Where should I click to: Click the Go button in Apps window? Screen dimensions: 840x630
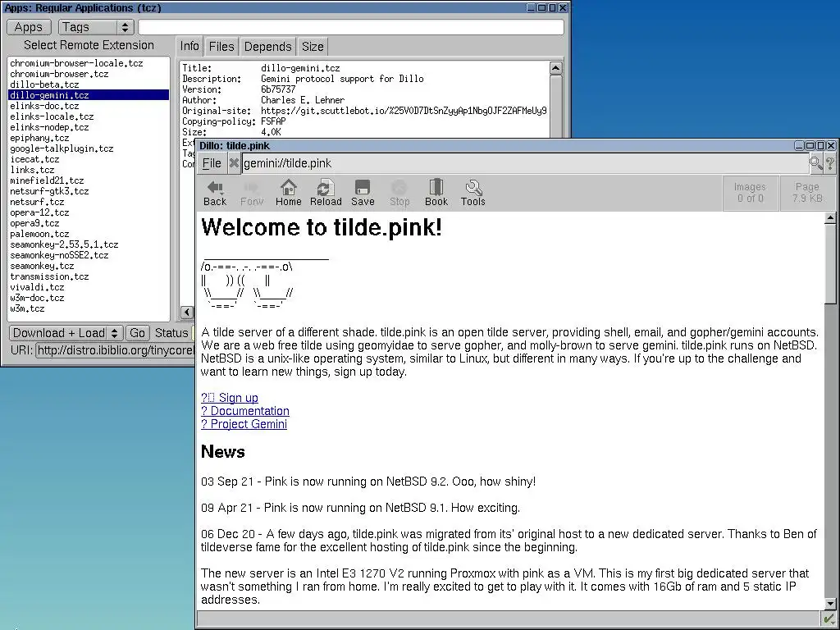[137, 333]
